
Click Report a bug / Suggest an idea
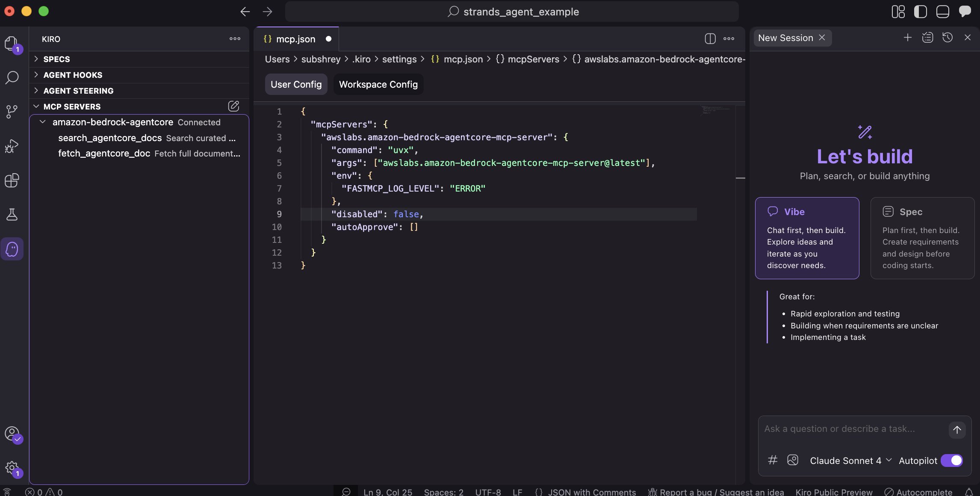[x=716, y=492]
